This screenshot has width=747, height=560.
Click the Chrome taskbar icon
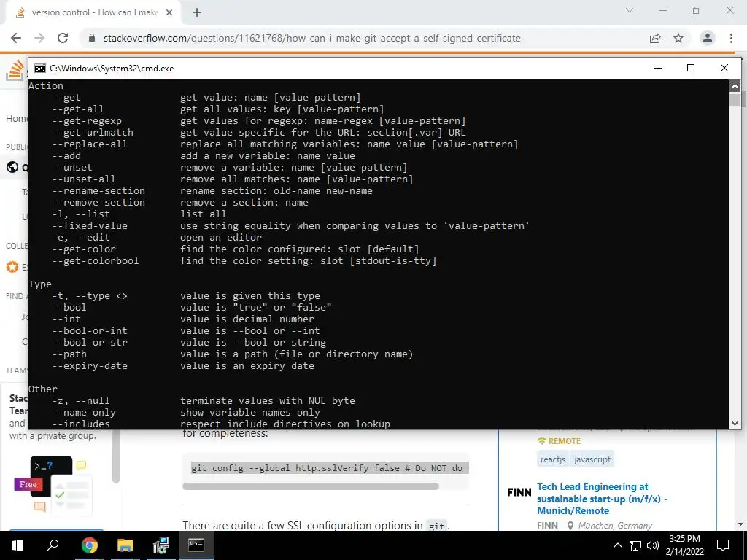click(x=89, y=545)
